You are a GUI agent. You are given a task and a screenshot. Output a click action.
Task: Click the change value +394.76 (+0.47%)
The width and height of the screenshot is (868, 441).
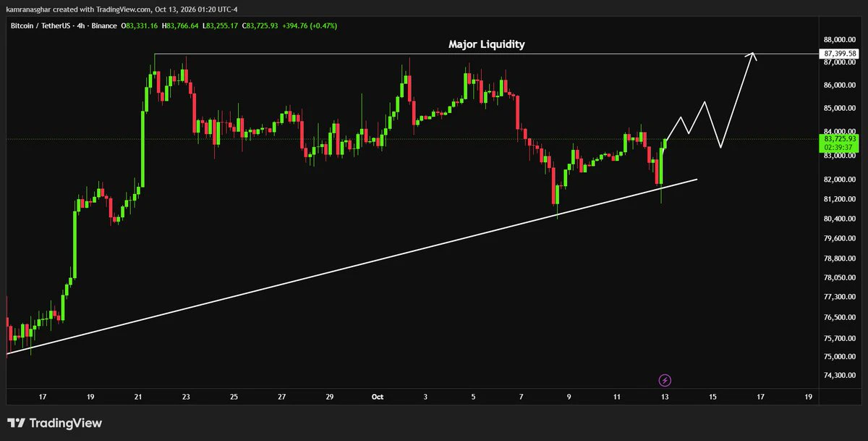[x=309, y=25]
